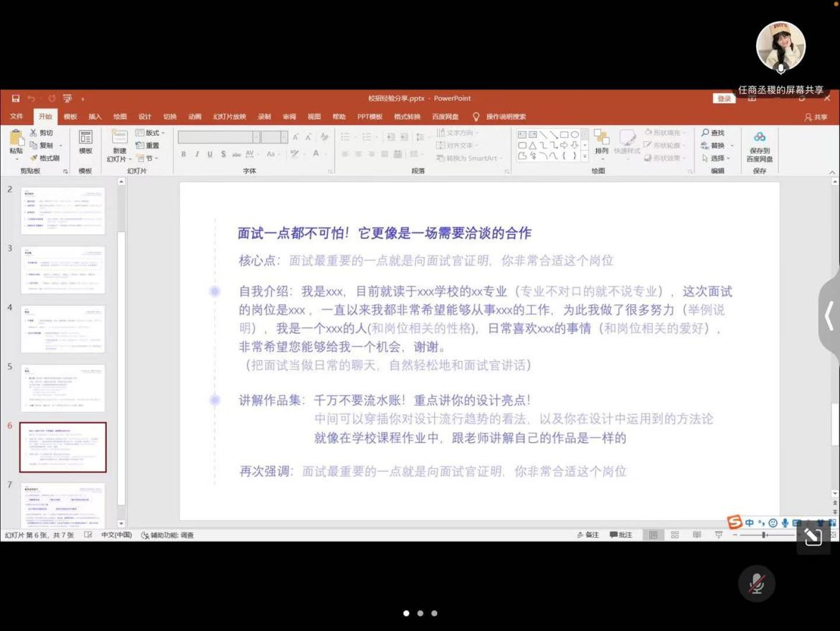The image size is (840, 631).
Task: Toggle the 备注 notes pane in status bar
Action: coord(587,535)
